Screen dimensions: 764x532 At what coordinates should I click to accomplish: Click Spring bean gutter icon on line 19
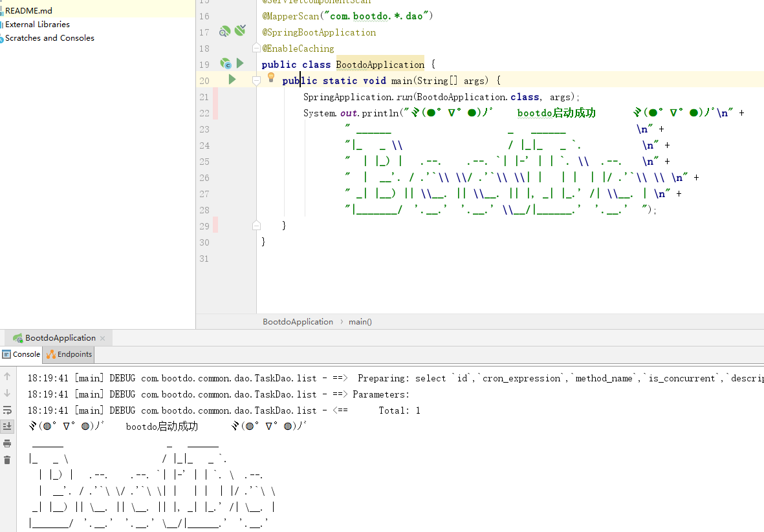225,63
